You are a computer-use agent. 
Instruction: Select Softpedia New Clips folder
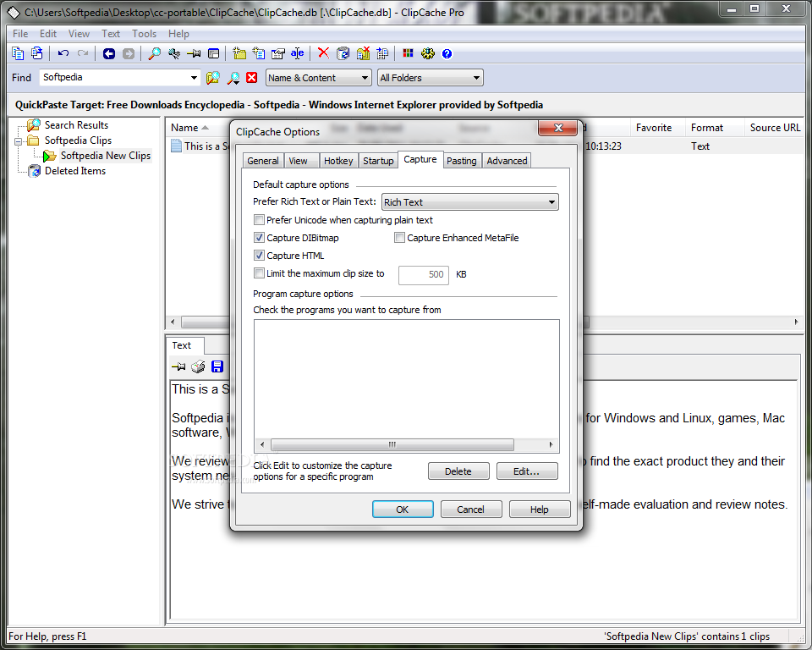pyautogui.click(x=105, y=156)
